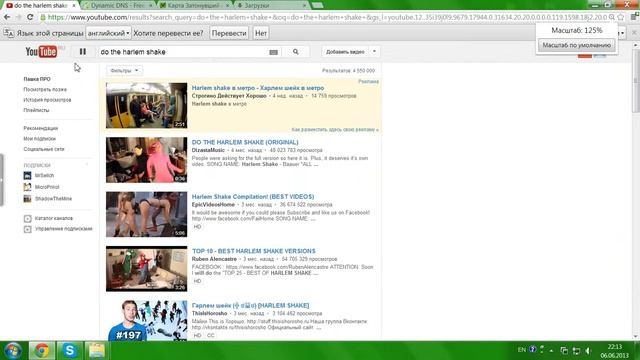
Task: Open Skype from the taskbar
Action: pyautogui.click(x=69, y=351)
